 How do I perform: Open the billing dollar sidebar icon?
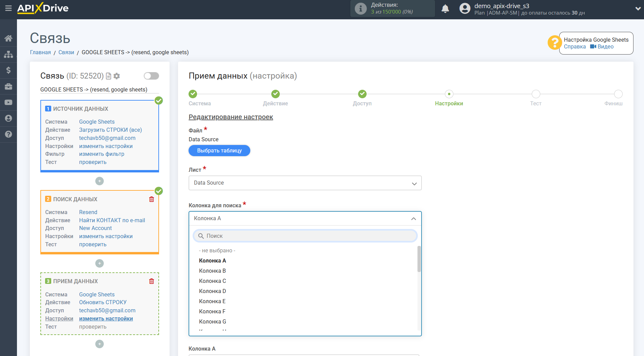8,70
